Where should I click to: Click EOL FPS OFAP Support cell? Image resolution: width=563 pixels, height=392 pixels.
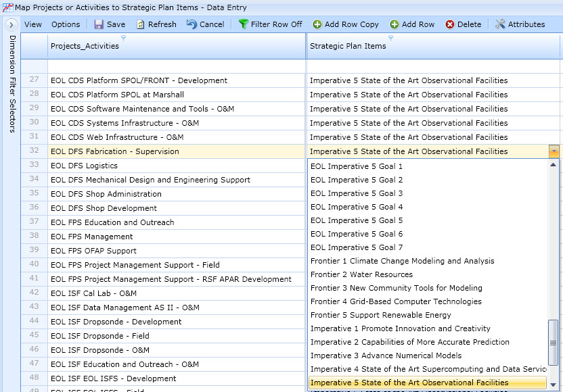(177, 251)
